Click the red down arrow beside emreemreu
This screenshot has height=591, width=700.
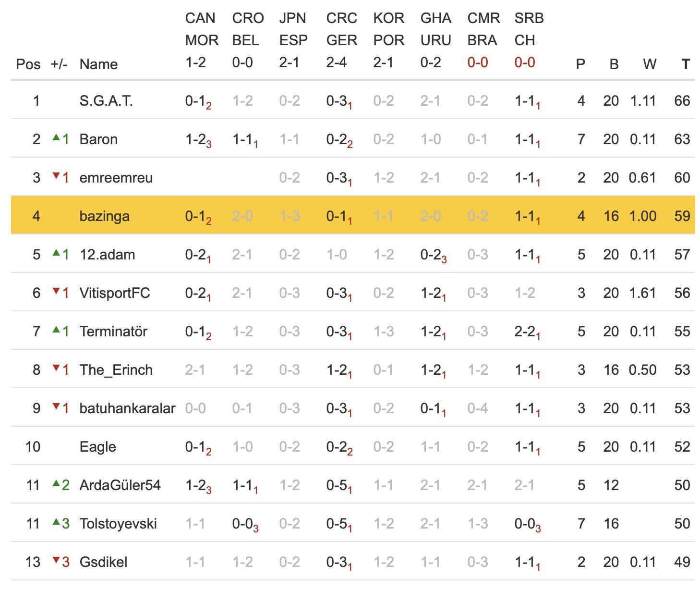point(56,176)
